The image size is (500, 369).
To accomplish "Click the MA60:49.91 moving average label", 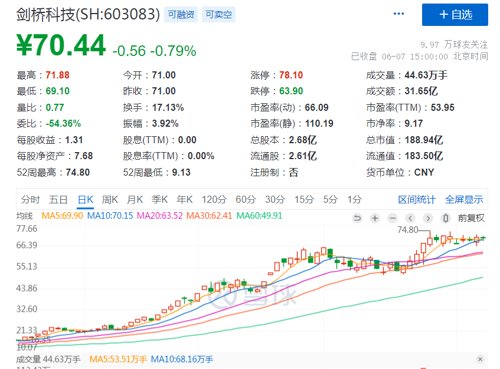I will click(x=259, y=216).
